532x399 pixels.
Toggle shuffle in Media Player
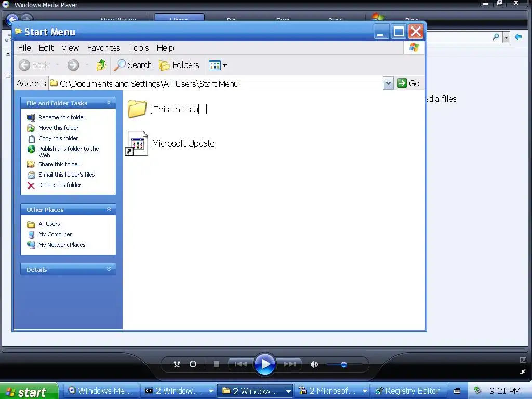pyautogui.click(x=177, y=364)
